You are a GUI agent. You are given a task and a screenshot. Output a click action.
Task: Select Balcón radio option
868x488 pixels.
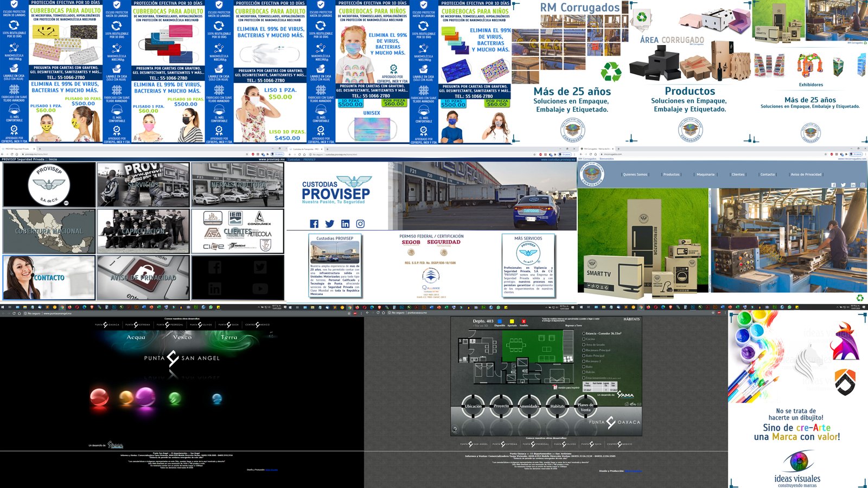coord(584,372)
